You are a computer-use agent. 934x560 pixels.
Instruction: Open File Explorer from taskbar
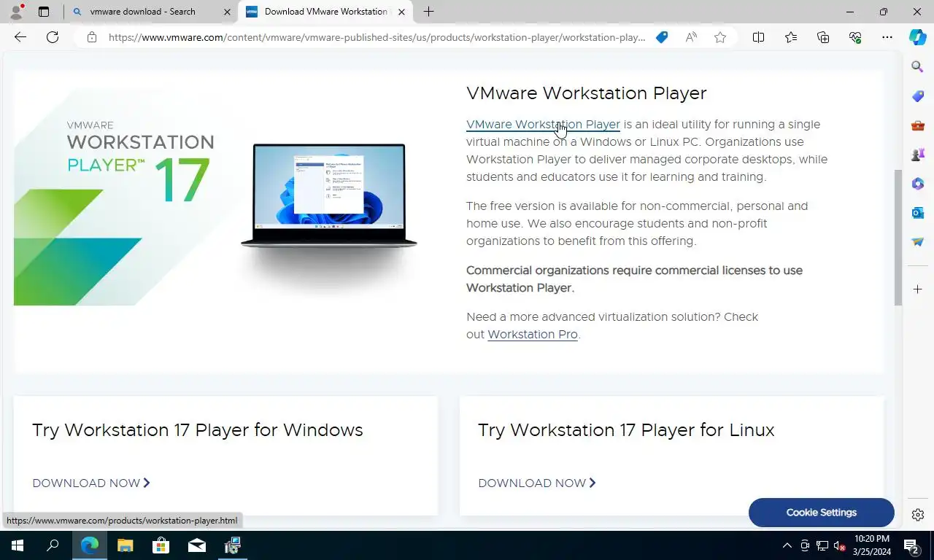click(126, 545)
